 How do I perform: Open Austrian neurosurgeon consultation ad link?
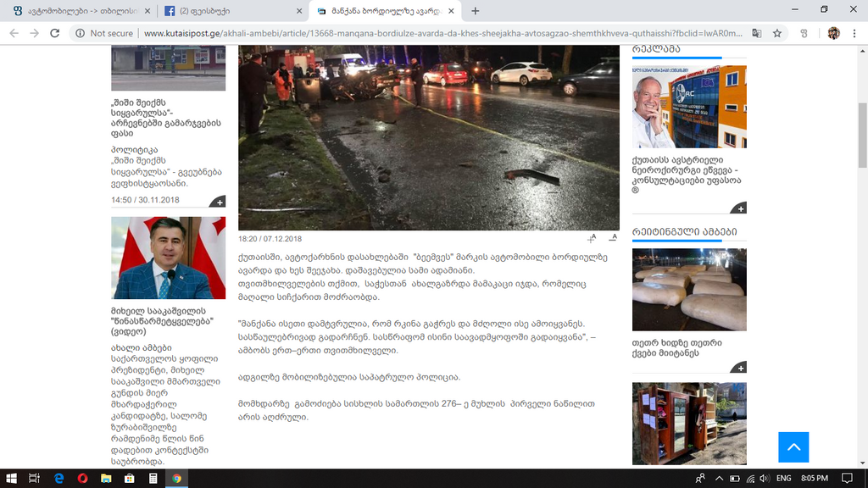687,175
